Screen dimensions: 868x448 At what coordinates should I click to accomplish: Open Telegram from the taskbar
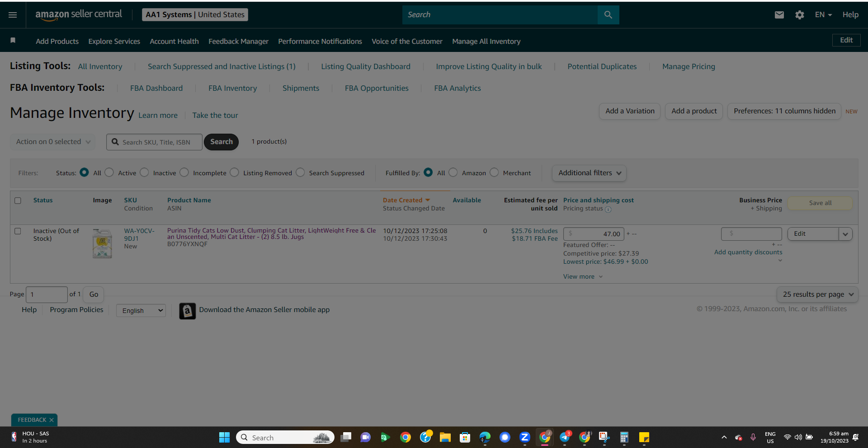(565, 437)
